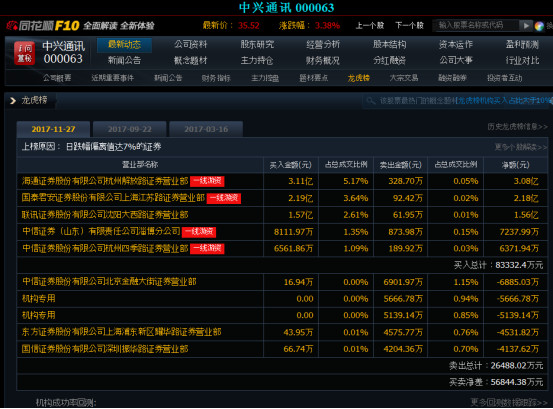The height and width of the screenshot is (409, 553).
Task: Switch to 财务指标 sub-tab
Action: 216,78
